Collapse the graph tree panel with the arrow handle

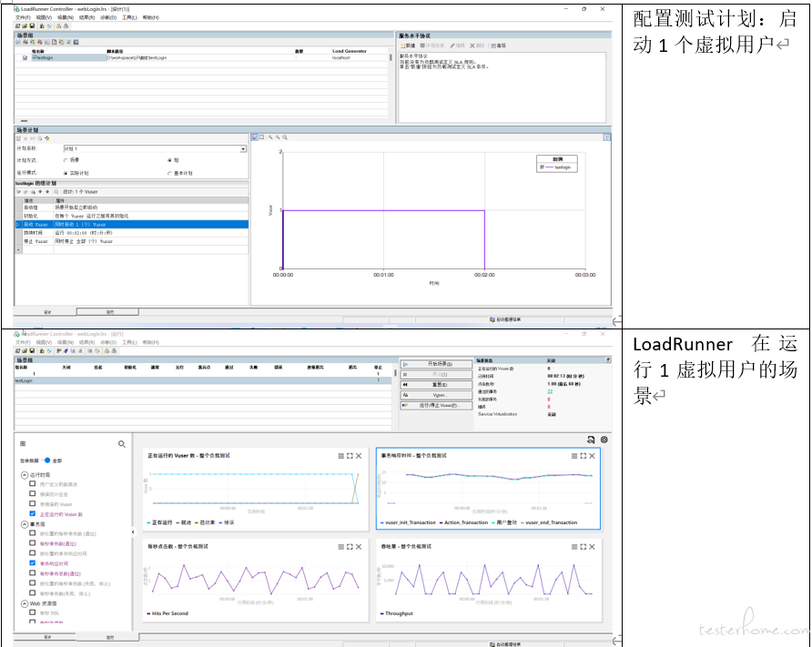133,531
